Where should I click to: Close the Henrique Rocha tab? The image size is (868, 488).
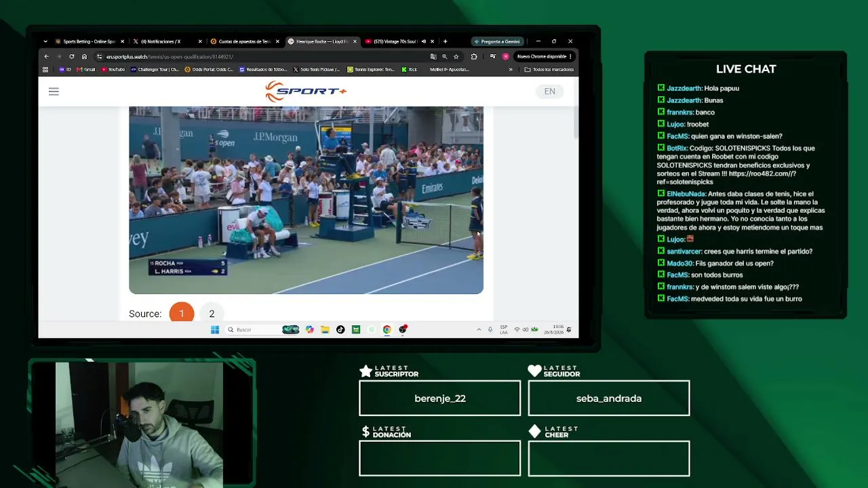(x=355, y=41)
